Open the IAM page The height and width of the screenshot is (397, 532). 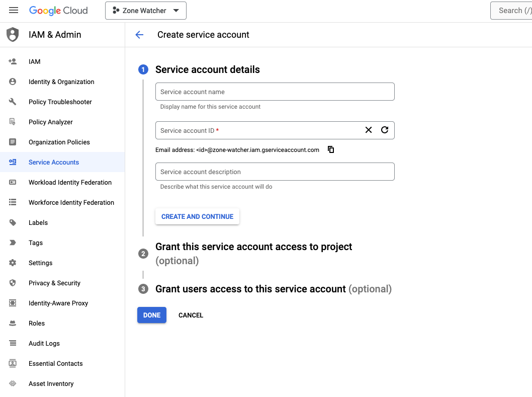pyautogui.click(x=62, y=61)
